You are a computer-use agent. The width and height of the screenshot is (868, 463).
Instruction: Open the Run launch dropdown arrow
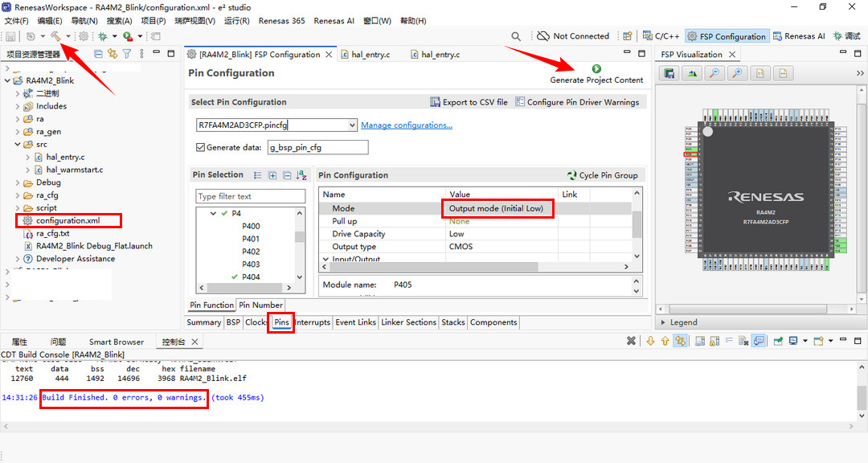(140, 36)
